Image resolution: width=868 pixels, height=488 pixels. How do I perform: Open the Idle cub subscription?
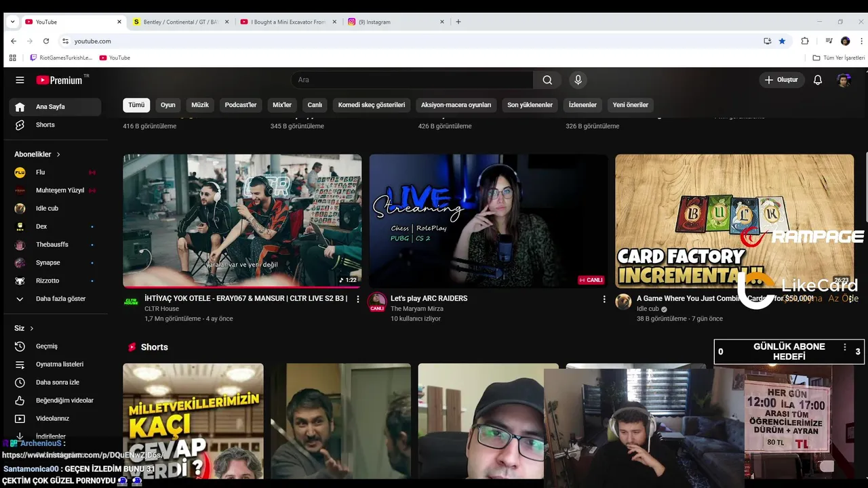pyautogui.click(x=55, y=208)
